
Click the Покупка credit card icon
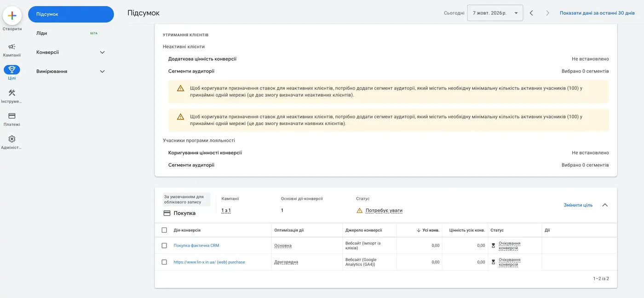pos(167,213)
